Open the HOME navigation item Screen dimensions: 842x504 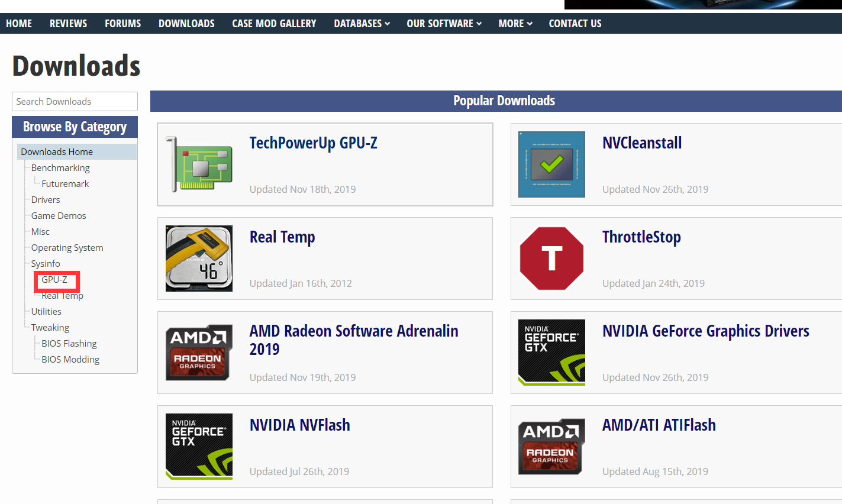click(19, 24)
